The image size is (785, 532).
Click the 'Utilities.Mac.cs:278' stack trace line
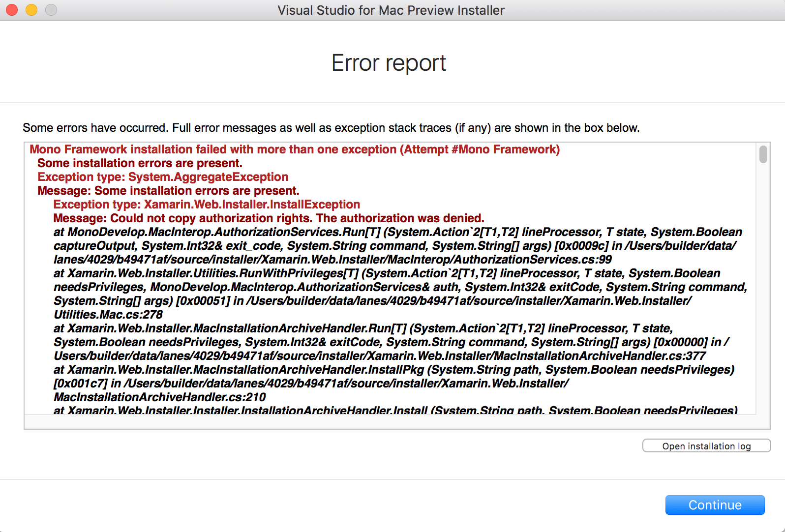click(x=108, y=315)
